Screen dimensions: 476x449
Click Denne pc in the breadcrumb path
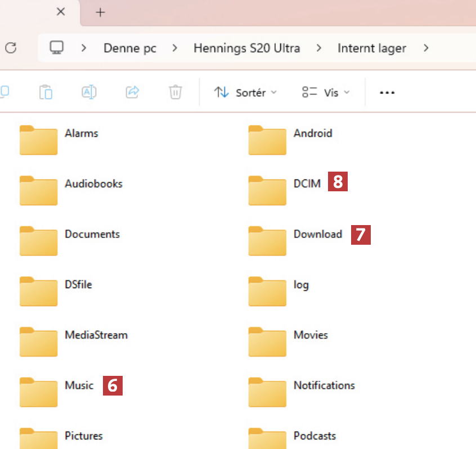129,48
